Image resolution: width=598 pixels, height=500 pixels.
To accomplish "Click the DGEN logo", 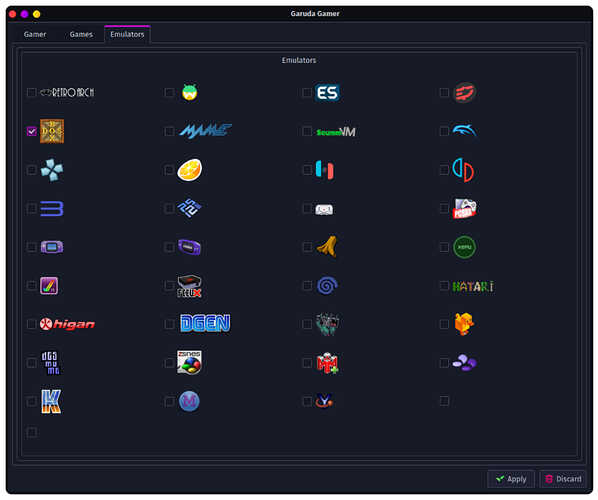I will pos(205,323).
